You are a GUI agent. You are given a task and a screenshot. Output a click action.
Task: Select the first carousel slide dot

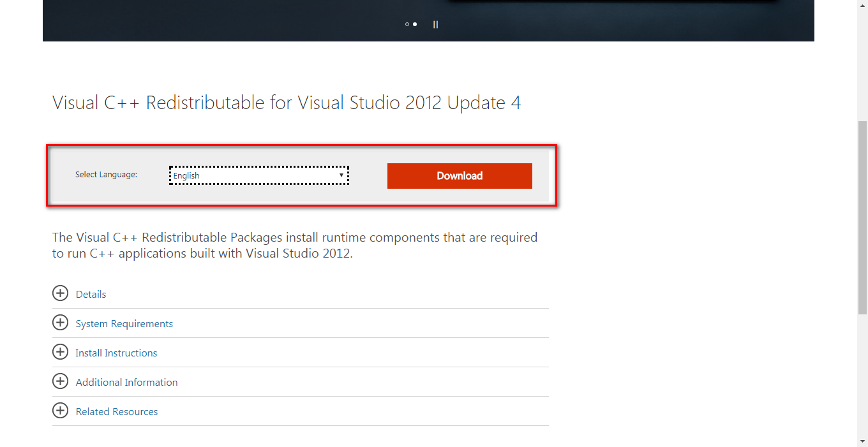[407, 24]
